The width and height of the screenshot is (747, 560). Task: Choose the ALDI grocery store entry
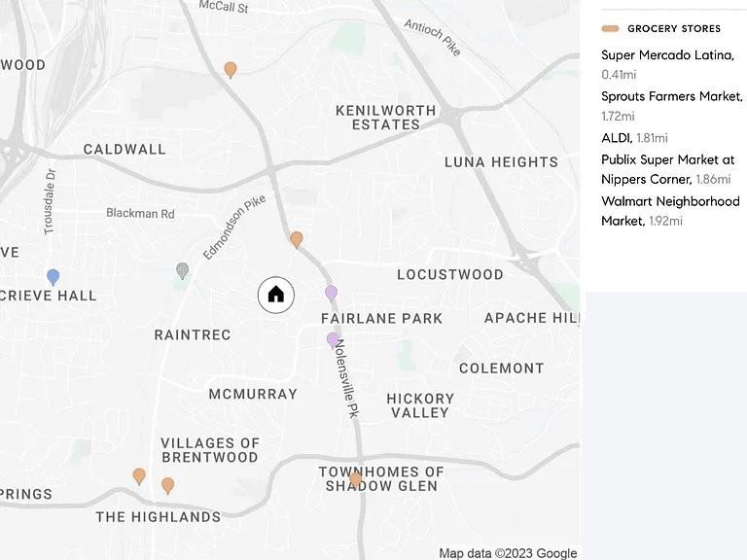point(617,138)
